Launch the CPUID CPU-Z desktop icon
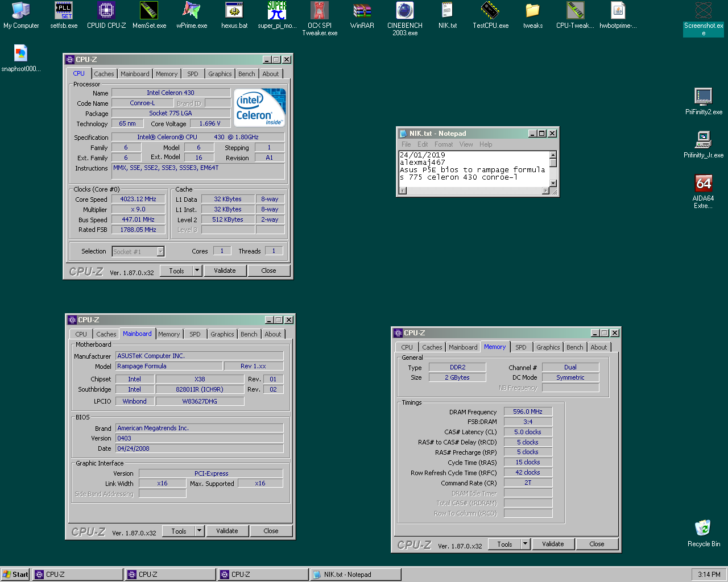 pyautogui.click(x=106, y=15)
